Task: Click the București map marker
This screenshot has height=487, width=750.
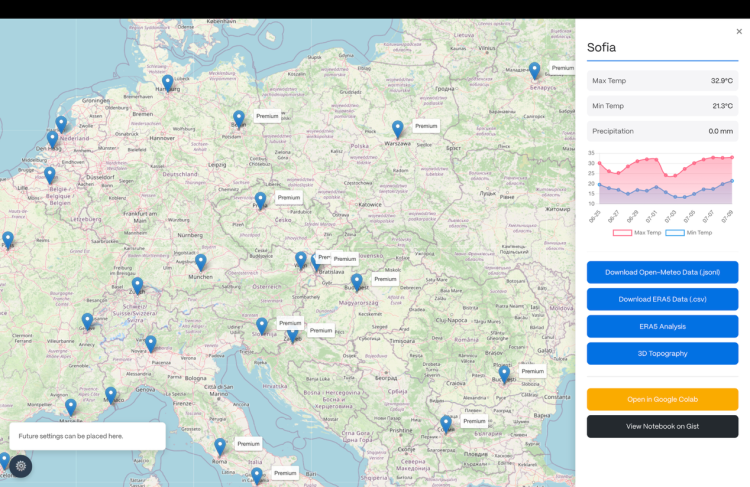Action: pos(504,375)
